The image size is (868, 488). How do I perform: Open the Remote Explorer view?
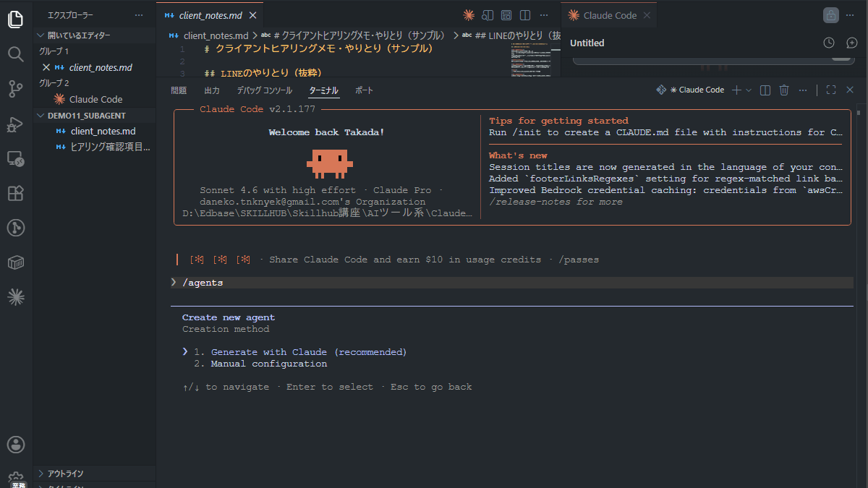[x=15, y=158]
